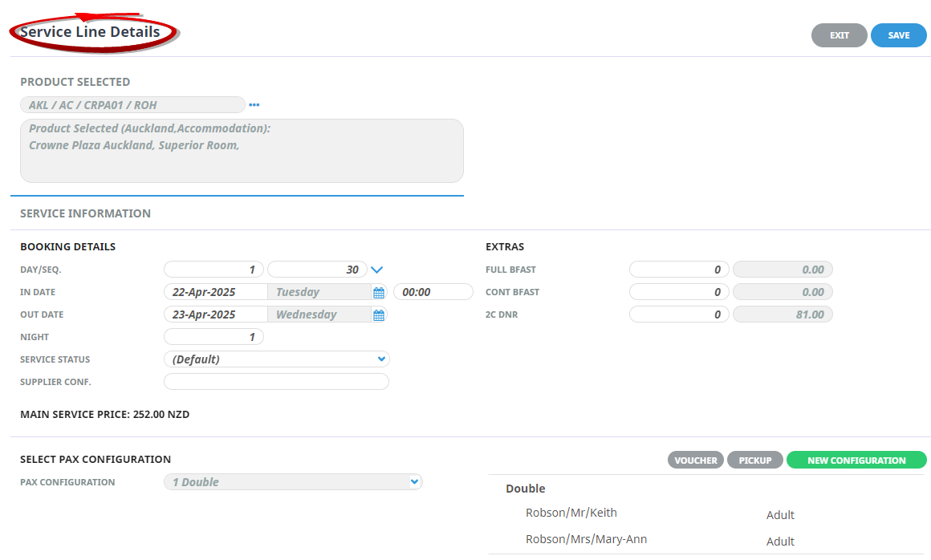Edit the Cont Bfast quantity field
The width and height of the screenshot is (931, 560).
click(x=679, y=292)
